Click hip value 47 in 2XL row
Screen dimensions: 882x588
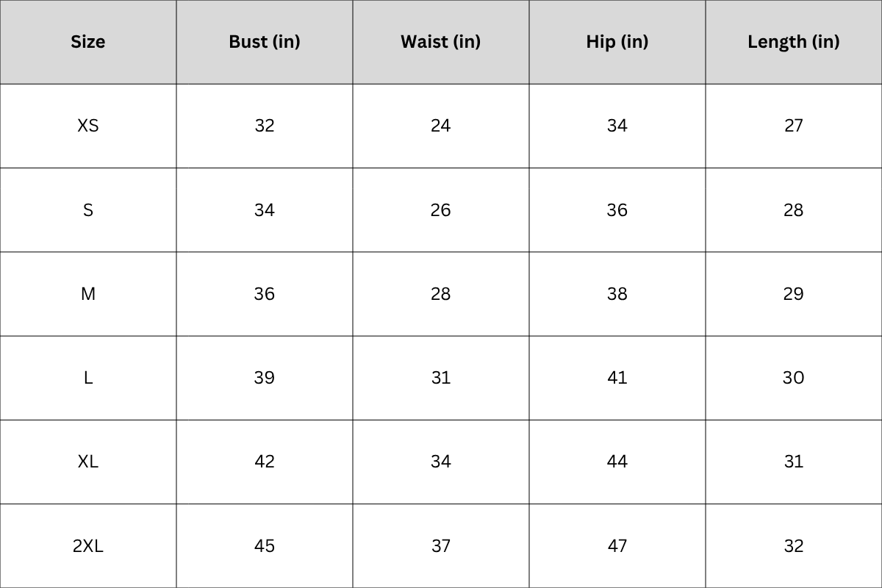617,545
